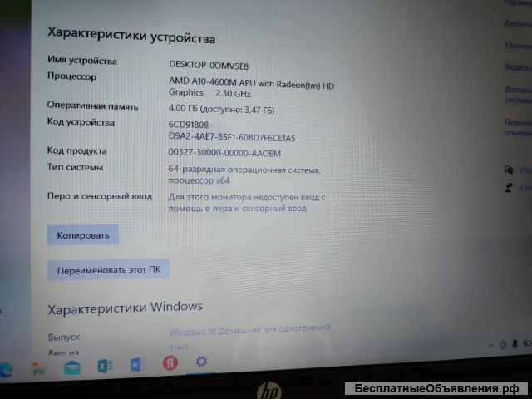Viewport: 532px width, 399px height.
Task: Open Word from the taskbar
Action: 137,365
